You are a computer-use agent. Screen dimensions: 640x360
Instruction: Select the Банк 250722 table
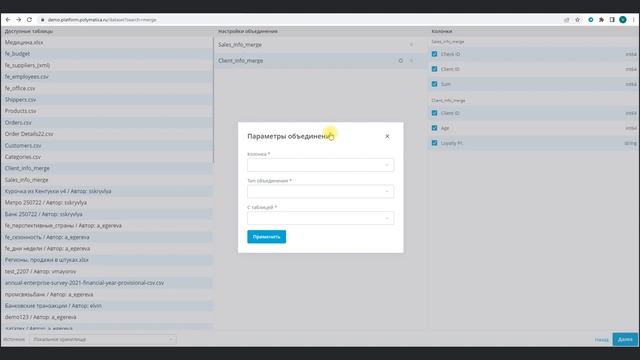[x=107, y=214]
